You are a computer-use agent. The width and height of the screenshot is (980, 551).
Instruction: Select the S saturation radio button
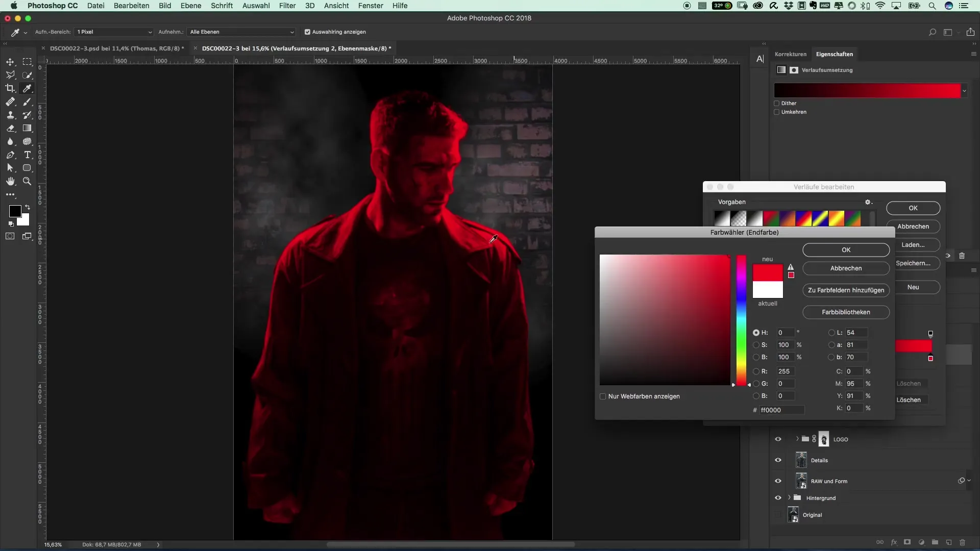point(756,345)
